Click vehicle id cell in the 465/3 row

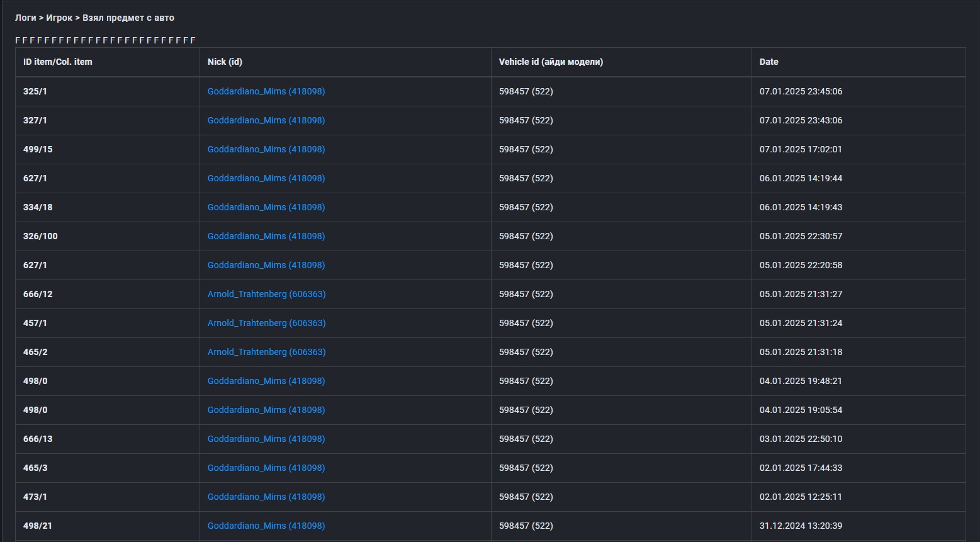pos(526,468)
